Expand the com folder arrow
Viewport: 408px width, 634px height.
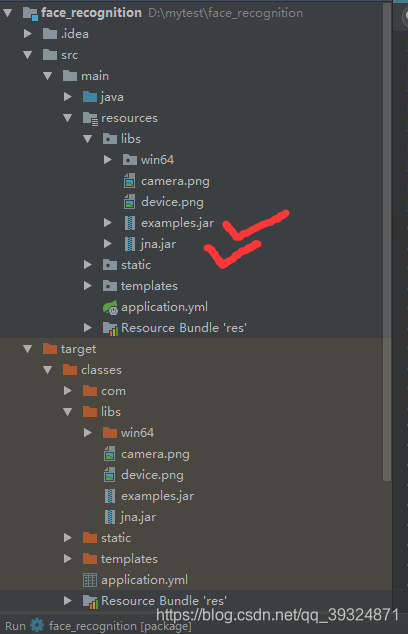tap(68, 391)
